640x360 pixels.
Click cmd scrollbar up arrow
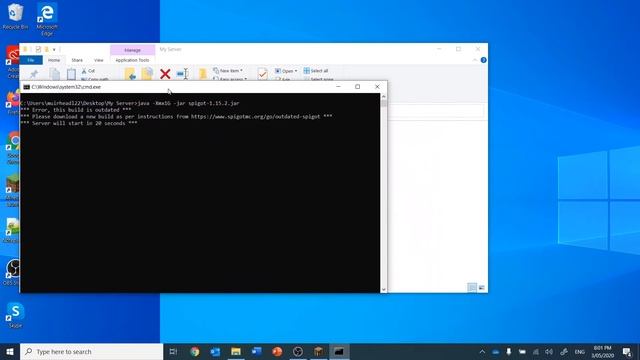pos(384,96)
